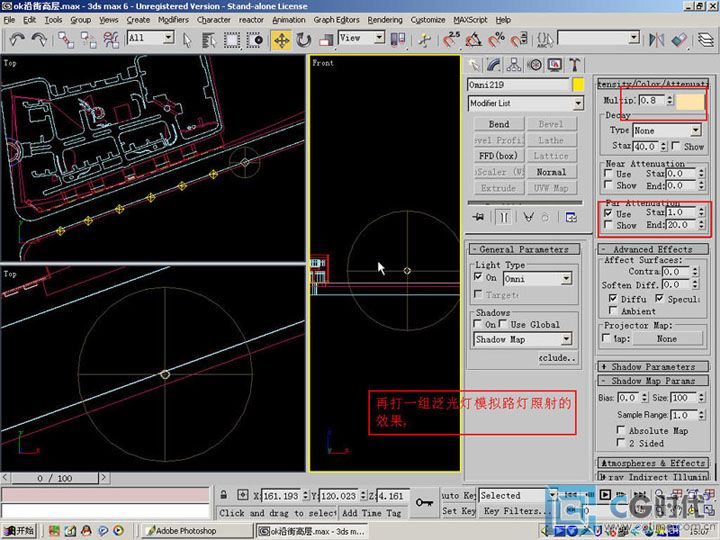Viewport: 720px width, 540px height.
Task: Open the Layer Manager icon
Action: pos(706,39)
